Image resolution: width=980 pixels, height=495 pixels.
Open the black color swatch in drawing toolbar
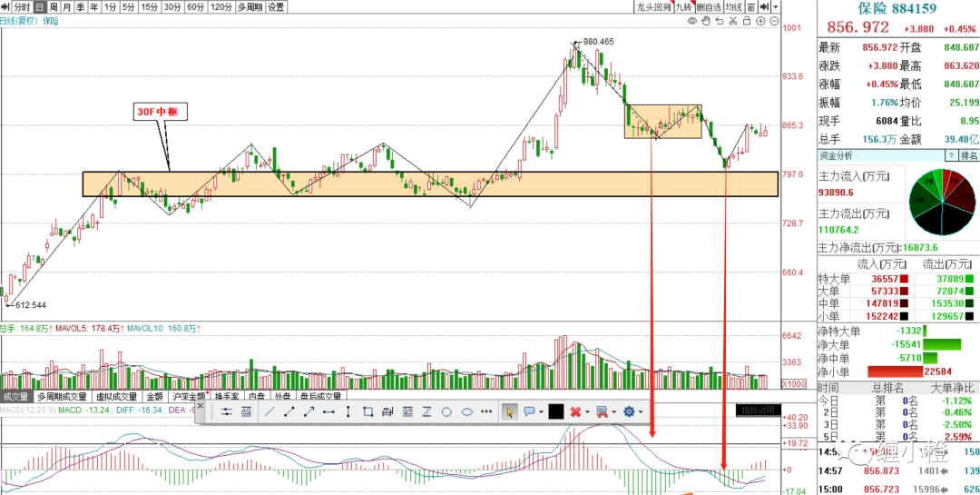(x=555, y=411)
